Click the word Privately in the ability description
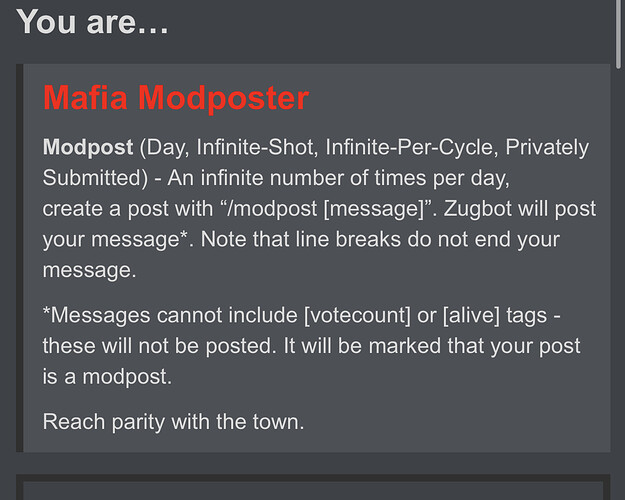 click(x=547, y=147)
